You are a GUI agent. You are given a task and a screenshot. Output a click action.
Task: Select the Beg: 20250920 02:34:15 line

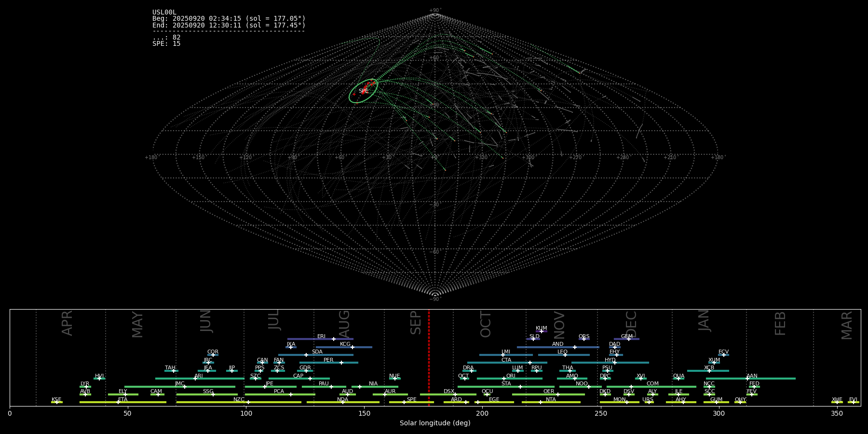tap(229, 19)
